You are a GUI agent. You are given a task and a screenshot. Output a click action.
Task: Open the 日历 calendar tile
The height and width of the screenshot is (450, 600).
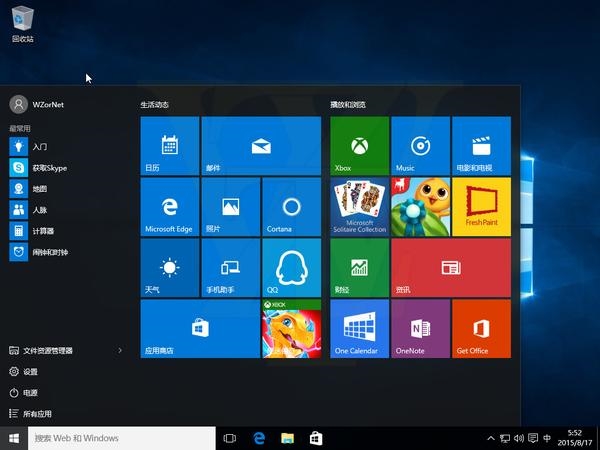coord(170,146)
